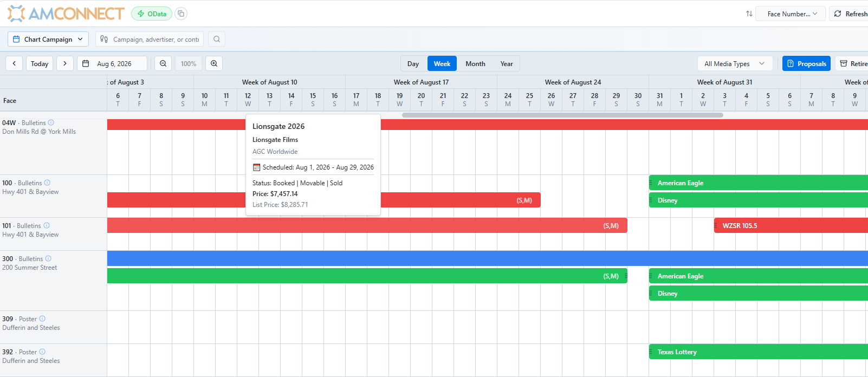Click the info icon beside 101 Bulletins
The image size is (868, 377).
(47, 225)
